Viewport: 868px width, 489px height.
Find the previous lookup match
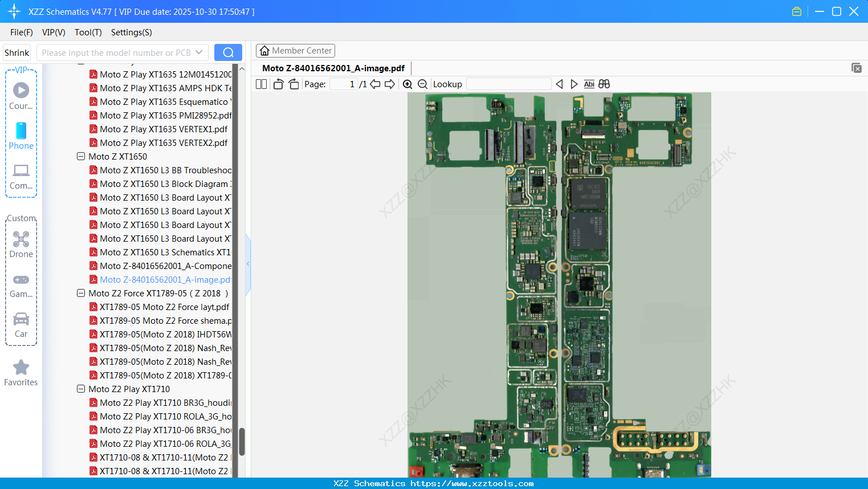coord(559,84)
